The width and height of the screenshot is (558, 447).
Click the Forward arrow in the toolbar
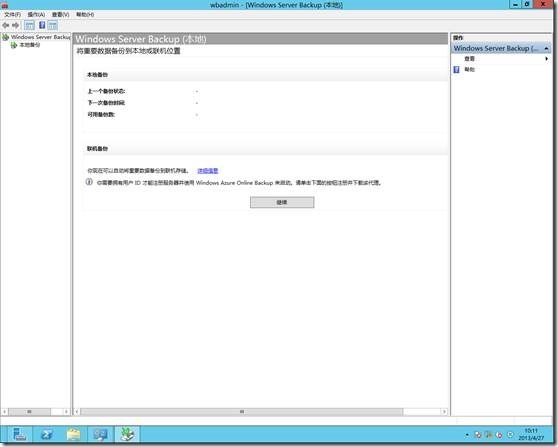(15, 25)
